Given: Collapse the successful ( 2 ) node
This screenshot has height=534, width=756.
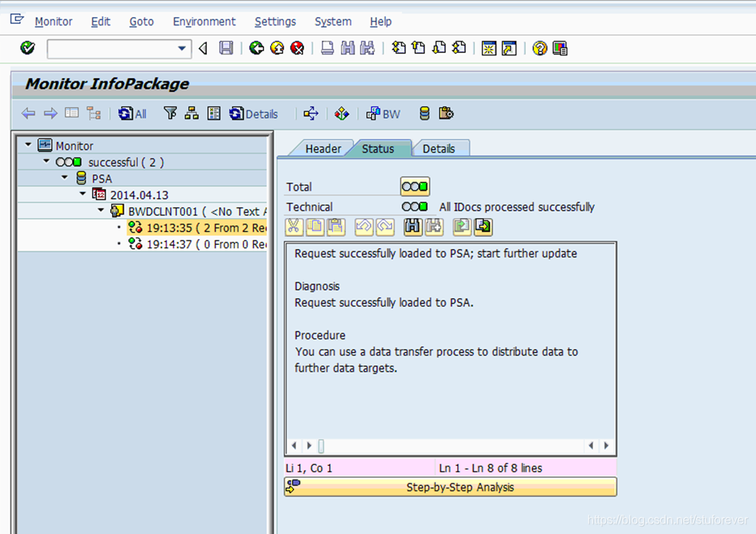Looking at the screenshot, I should pyautogui.click(x=46, y=161).
